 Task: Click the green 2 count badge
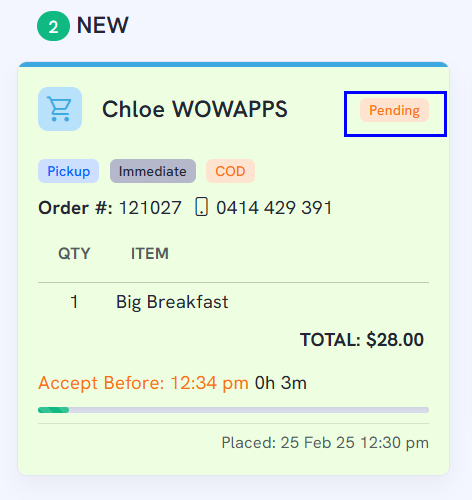coord(53,26)
